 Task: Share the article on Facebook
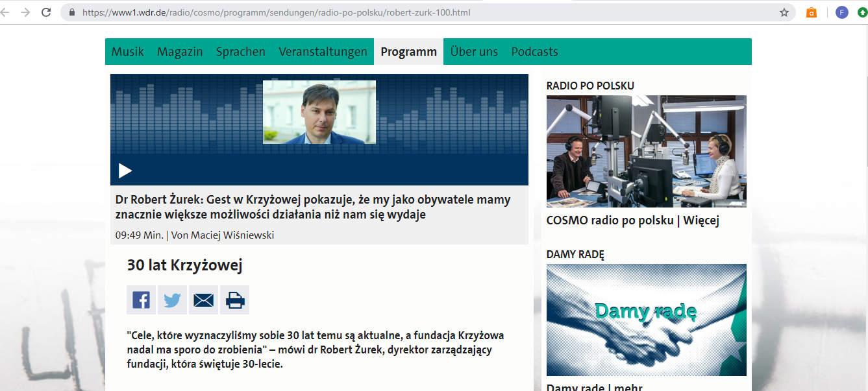pos(141,300)
